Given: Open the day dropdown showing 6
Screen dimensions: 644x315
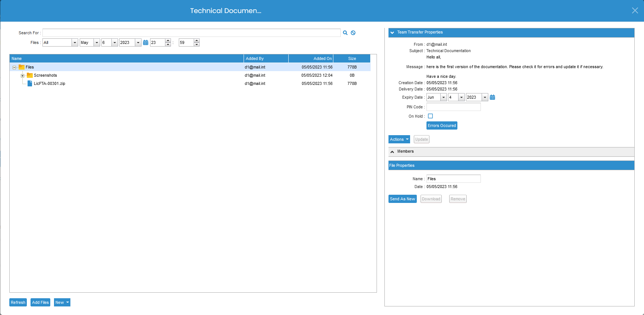Looking at the screenshot, I should (x=115, y=42).
